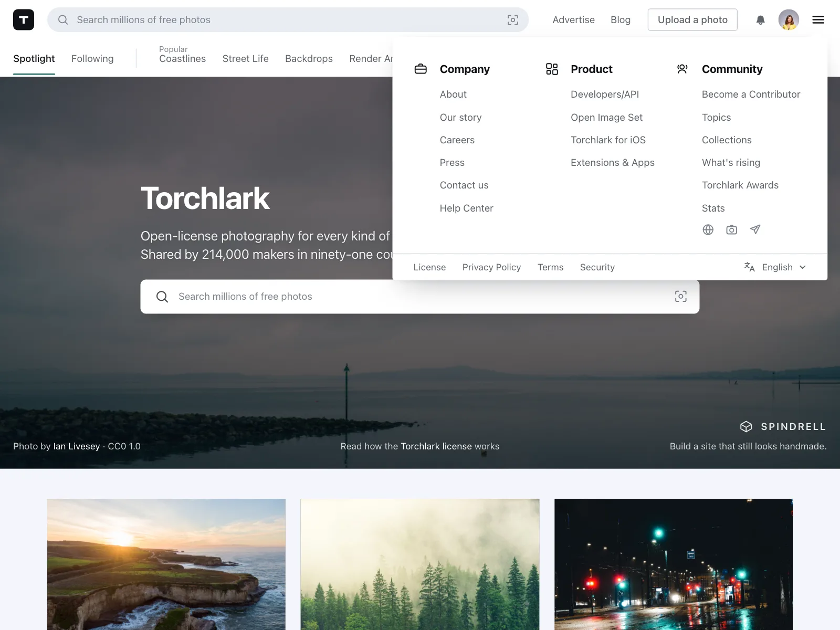Click the grid icon beside Product

tap(552, 69)
